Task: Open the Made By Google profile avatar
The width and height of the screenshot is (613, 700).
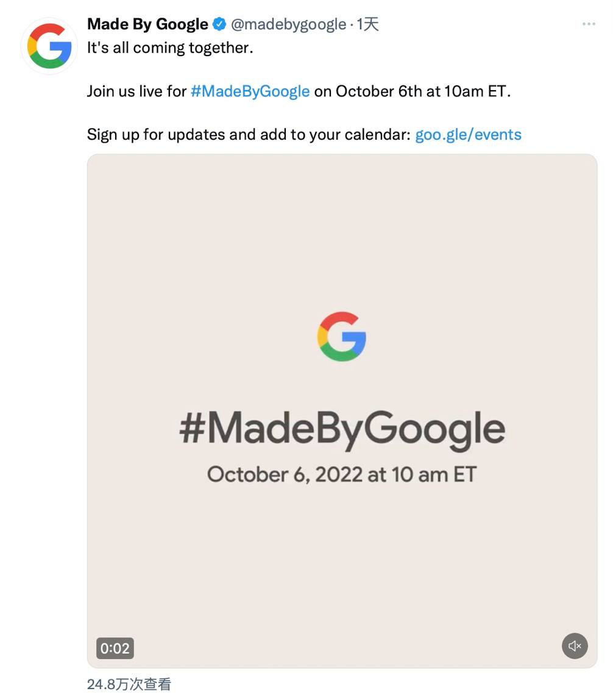Action: [49, 46]
